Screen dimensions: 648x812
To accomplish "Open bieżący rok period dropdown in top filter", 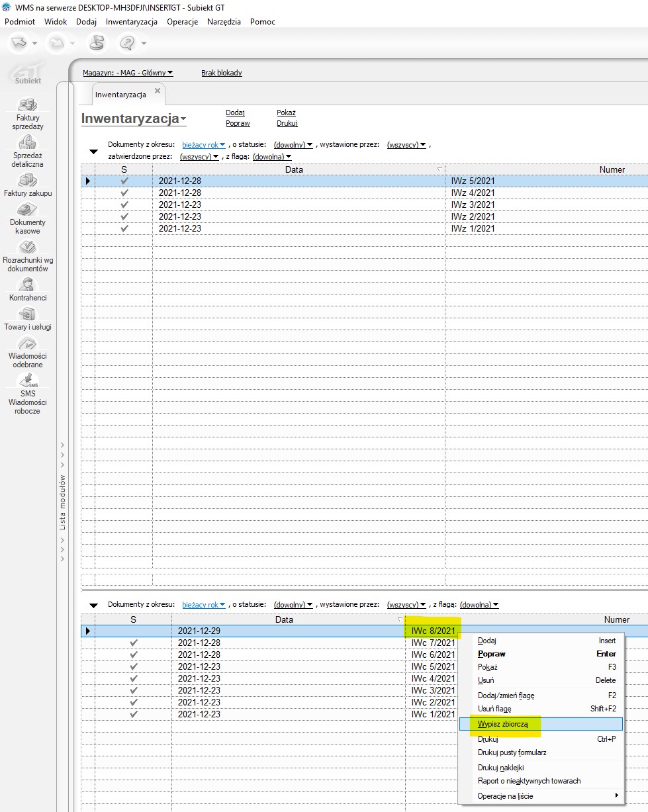I will 204,144.
